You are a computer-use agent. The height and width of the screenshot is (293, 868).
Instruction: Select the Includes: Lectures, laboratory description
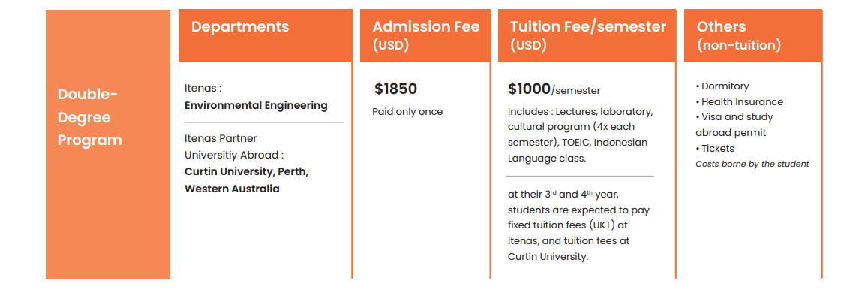(x=580, y=135)
